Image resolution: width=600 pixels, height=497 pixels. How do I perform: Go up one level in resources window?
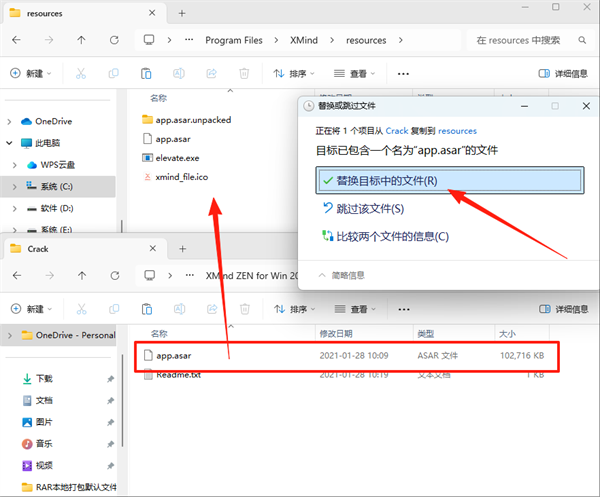(81, 40)
